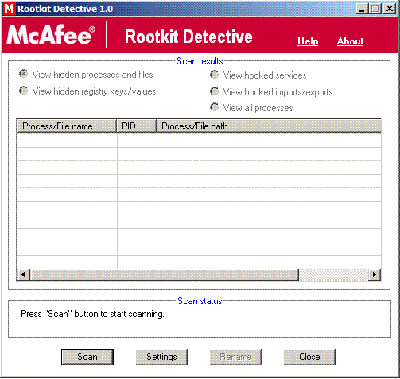The image size is (400, 379).
Task: Open the Settings button
Action: click(162, 357)
